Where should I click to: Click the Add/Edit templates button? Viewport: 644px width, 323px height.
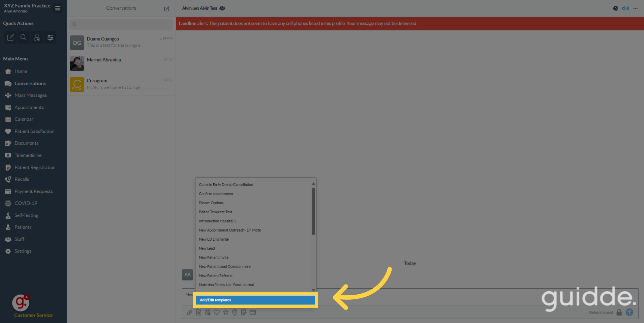255,300
